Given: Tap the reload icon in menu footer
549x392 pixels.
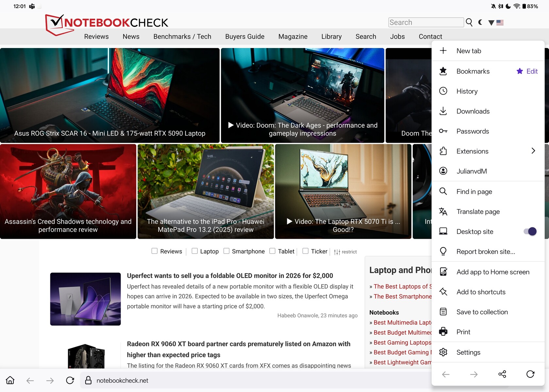Looking at the screenshot, I should pos(530,374).
